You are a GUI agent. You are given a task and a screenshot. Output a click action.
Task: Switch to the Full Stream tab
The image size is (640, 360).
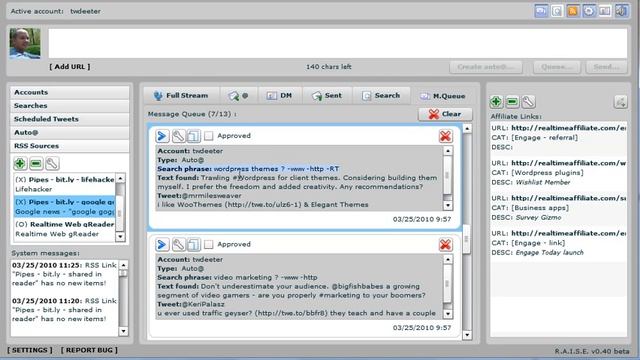(x=181, y=96)
